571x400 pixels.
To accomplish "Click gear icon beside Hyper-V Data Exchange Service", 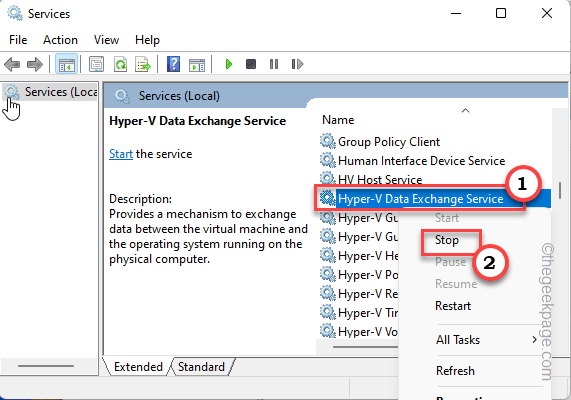I will tap(327, 198).
